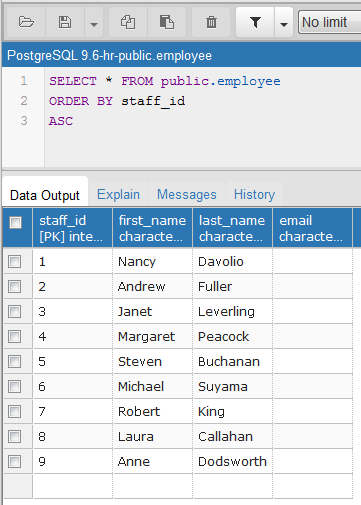This screenshot has width=361, height=505.
Task: Check the row checkbox for Andrew Fuller
Action: coord(15,286)
